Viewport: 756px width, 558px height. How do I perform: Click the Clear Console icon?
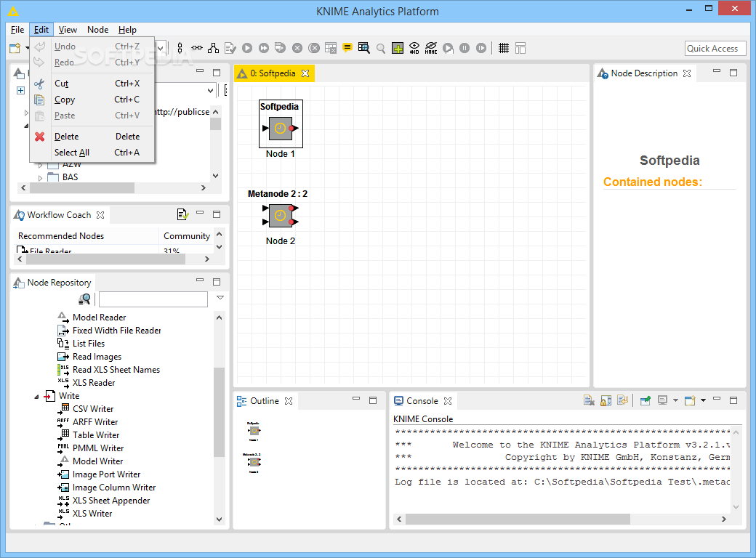590,400
